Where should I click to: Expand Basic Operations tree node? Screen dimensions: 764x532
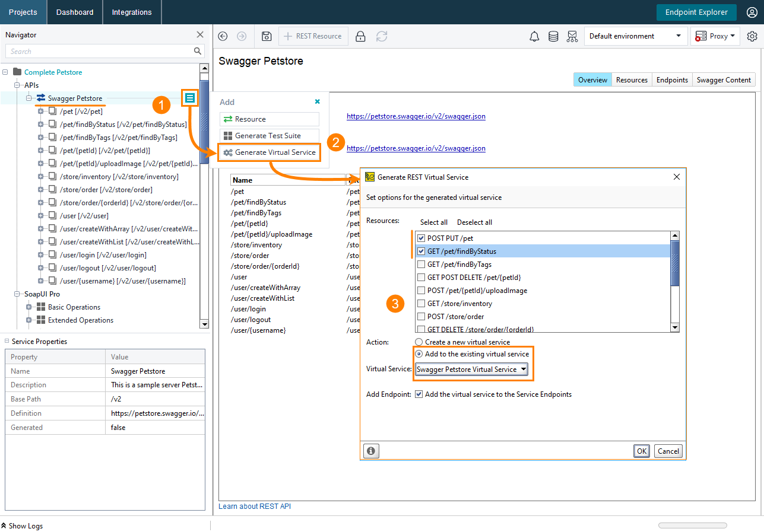[29, 307]
